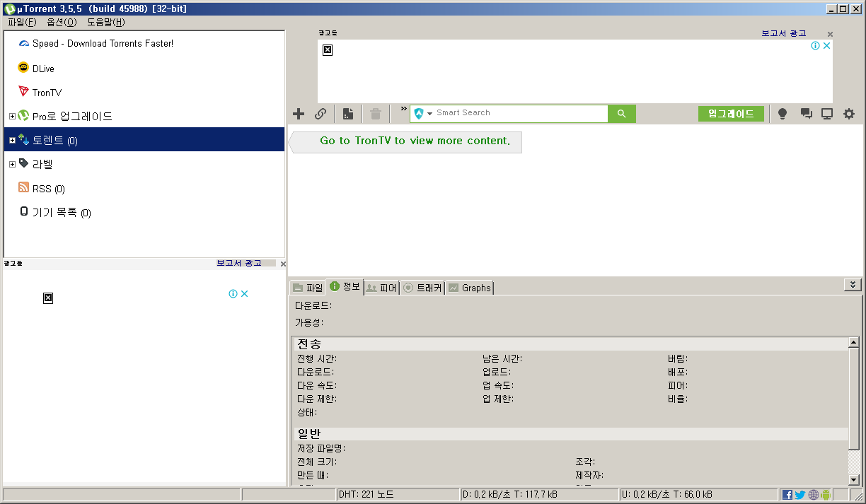Viewport: 866px width, 504px height.
Task: Click the green 업그레이드 button
Action: [731, 114]
